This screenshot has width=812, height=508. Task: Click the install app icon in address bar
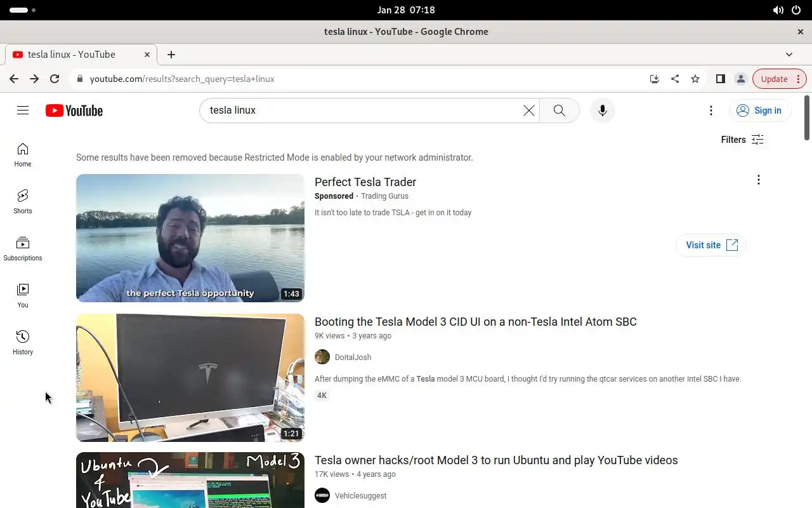[x=655, y=79]
